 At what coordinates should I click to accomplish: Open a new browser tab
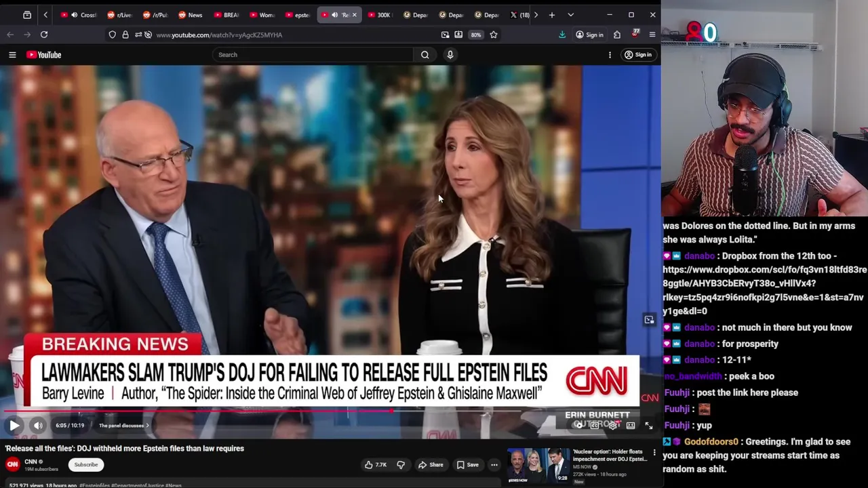tap(552, 15)
